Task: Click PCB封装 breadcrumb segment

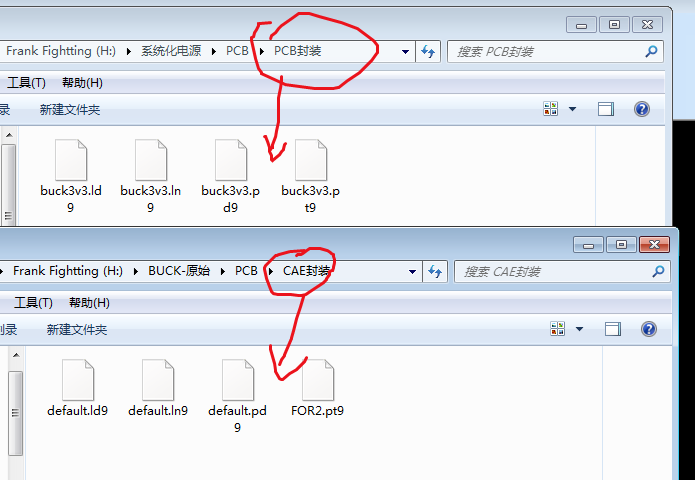Action: (x=297, y=51)
